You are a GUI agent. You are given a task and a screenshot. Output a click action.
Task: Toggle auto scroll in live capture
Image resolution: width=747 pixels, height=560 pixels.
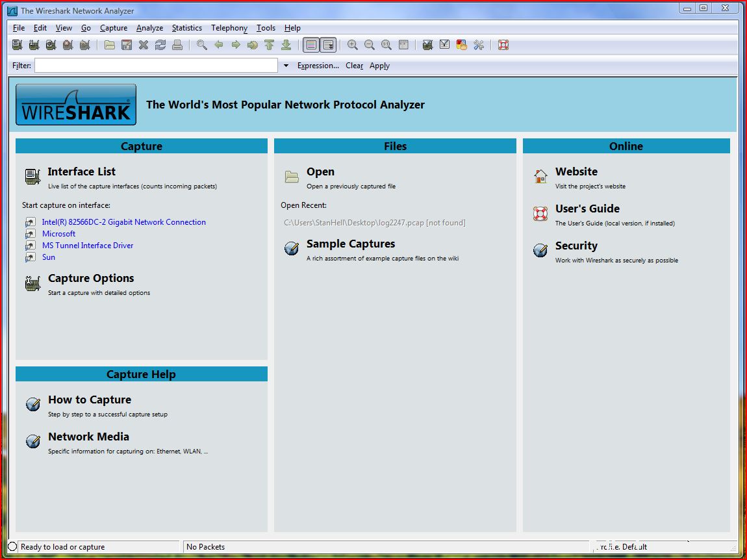coord(328,45)
